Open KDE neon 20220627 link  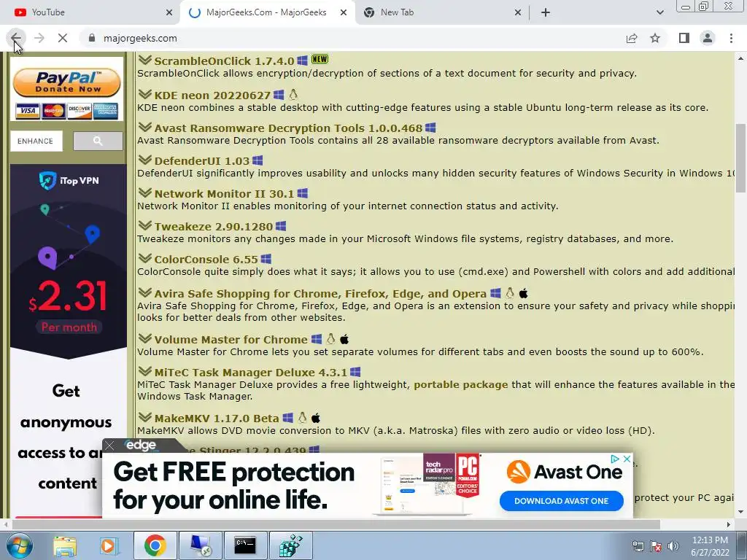[x=212, y=96]
